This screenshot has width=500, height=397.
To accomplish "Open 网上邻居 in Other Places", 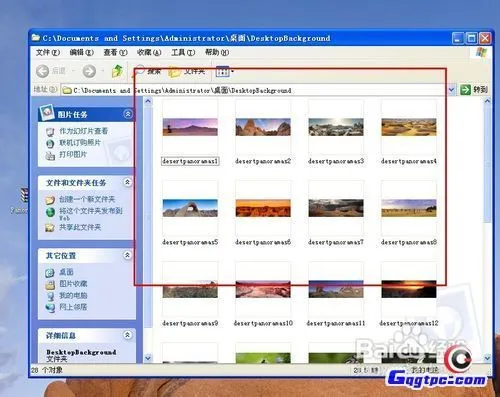I will point(73,307).
